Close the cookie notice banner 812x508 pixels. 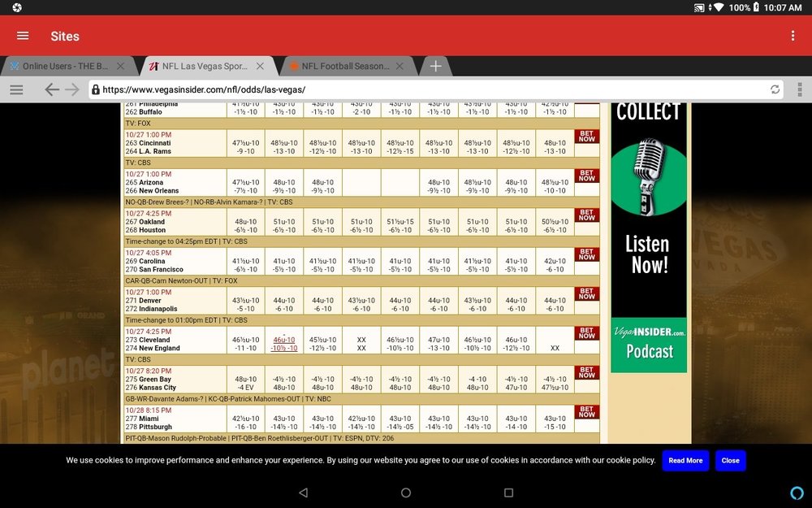(x=730, y=460)
